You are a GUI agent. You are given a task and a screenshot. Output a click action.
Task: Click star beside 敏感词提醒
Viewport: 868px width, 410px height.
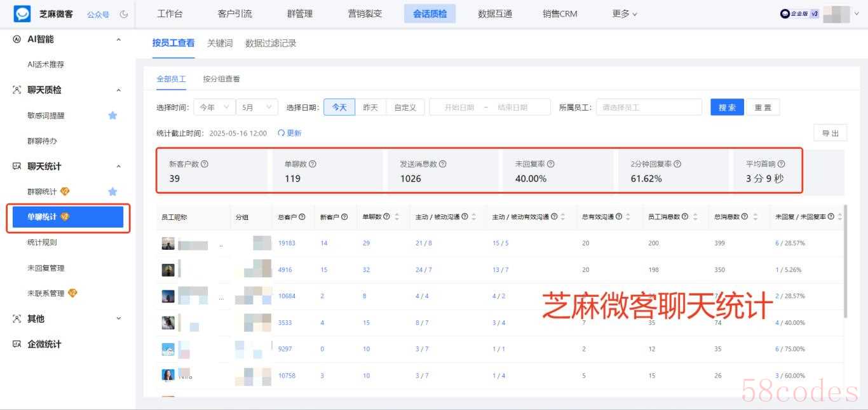(112, 115)
